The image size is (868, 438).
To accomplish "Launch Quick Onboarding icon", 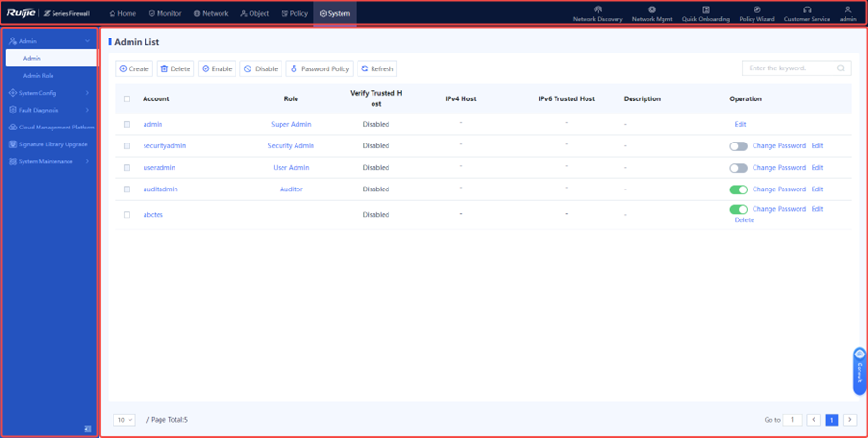I will (x=706, y=9).
